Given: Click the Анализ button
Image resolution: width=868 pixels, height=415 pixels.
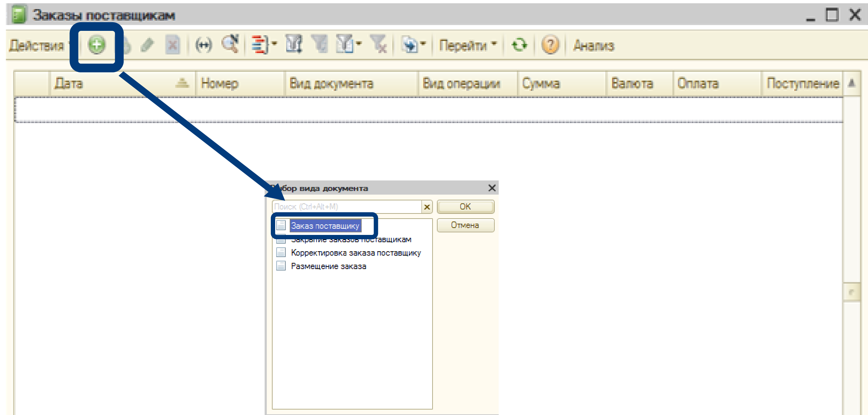Looking at the screenshot, I should click(593, 45).
